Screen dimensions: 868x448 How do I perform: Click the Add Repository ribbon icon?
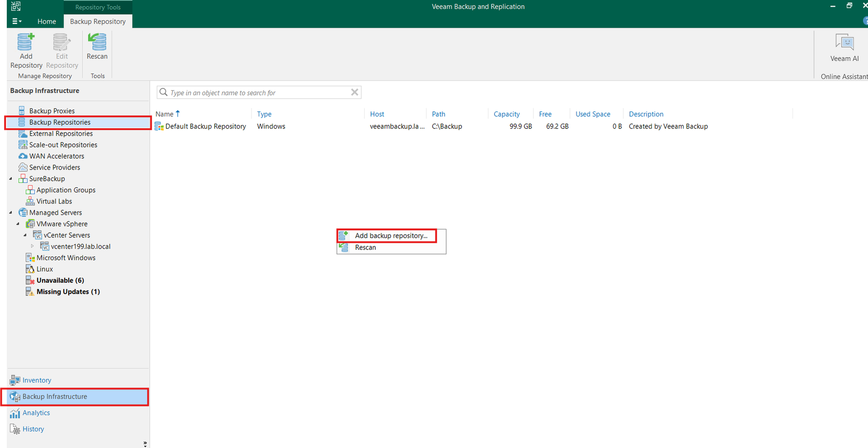(x=26, y=43)
